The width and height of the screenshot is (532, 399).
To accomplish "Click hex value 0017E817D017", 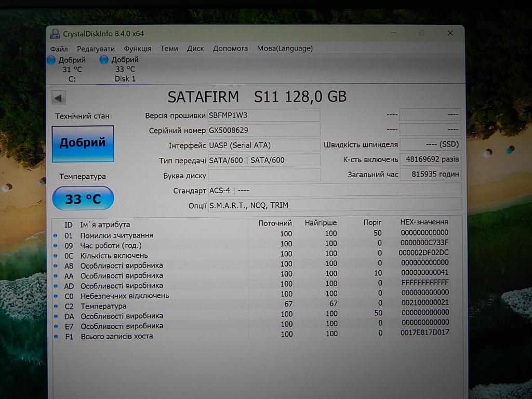I will click(425, 332).
